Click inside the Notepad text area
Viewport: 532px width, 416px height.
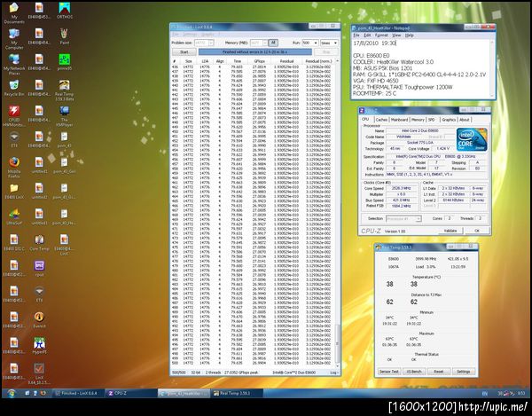(421, 69)
